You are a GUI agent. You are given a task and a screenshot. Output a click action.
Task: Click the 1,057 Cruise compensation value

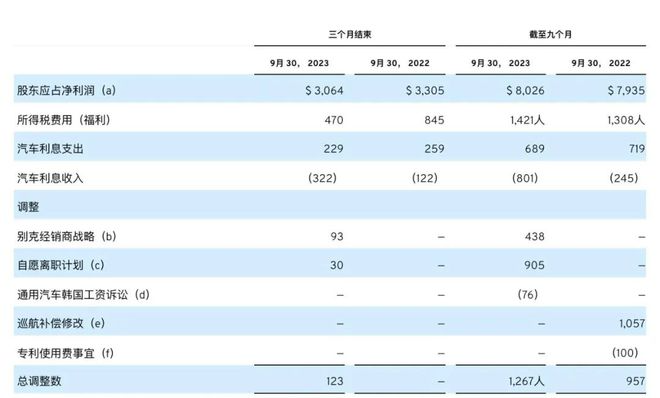click(632, 323)
